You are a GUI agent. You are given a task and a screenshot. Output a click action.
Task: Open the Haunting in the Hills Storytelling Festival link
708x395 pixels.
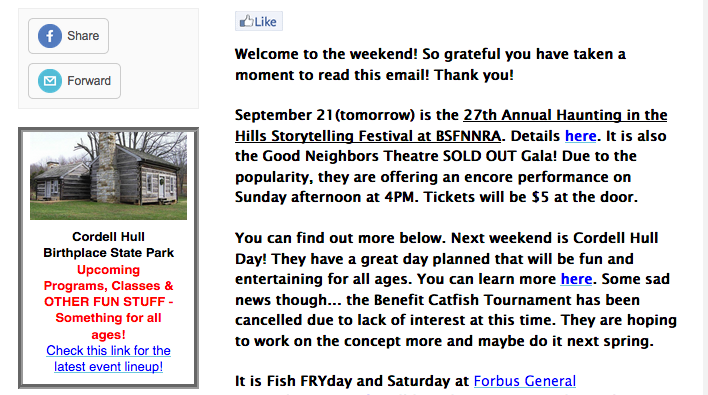451,125
